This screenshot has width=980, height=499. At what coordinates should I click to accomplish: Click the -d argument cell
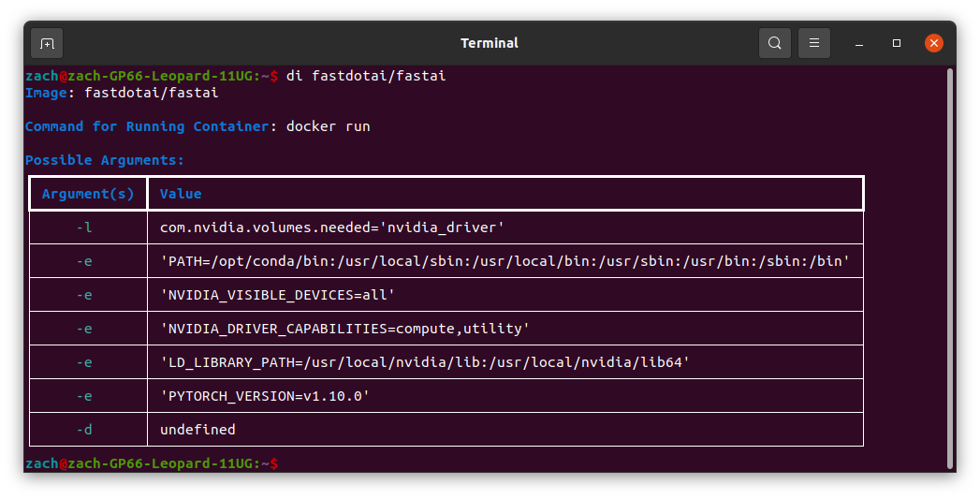pyautogui.click(x=88, y=430)
